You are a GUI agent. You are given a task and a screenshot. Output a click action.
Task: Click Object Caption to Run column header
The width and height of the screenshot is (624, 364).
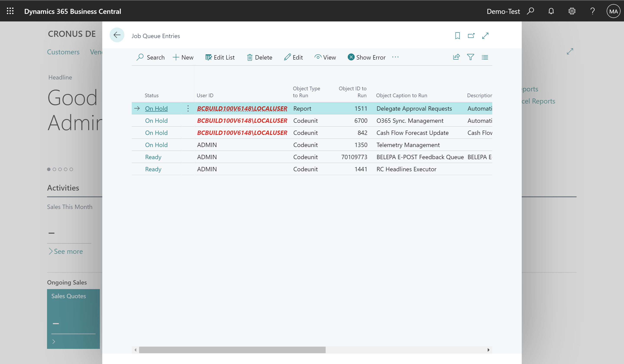tap(401, 95)
